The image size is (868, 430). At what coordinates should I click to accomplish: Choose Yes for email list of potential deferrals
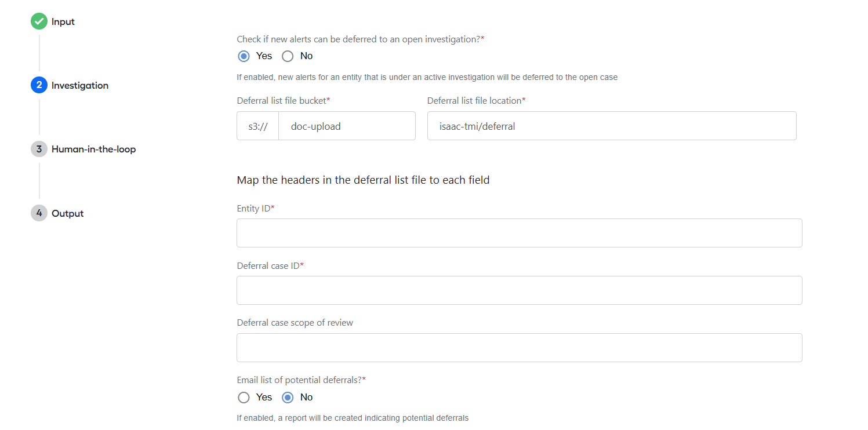click(244, 398)
